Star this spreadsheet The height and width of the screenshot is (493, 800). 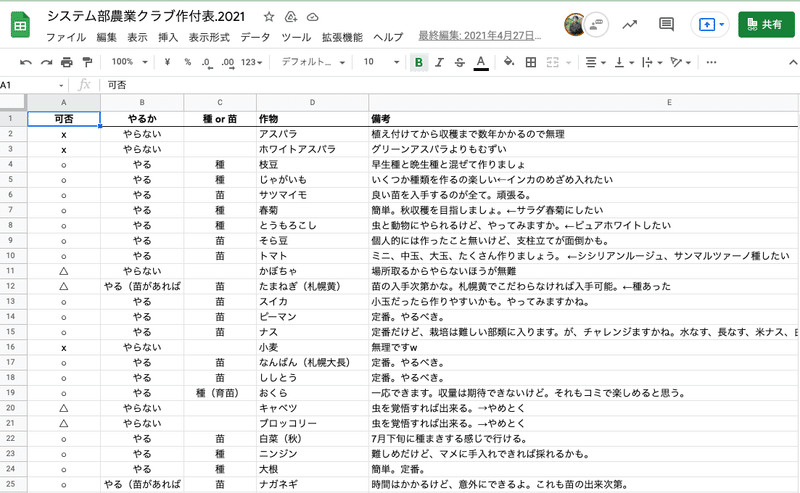[269, 17]
